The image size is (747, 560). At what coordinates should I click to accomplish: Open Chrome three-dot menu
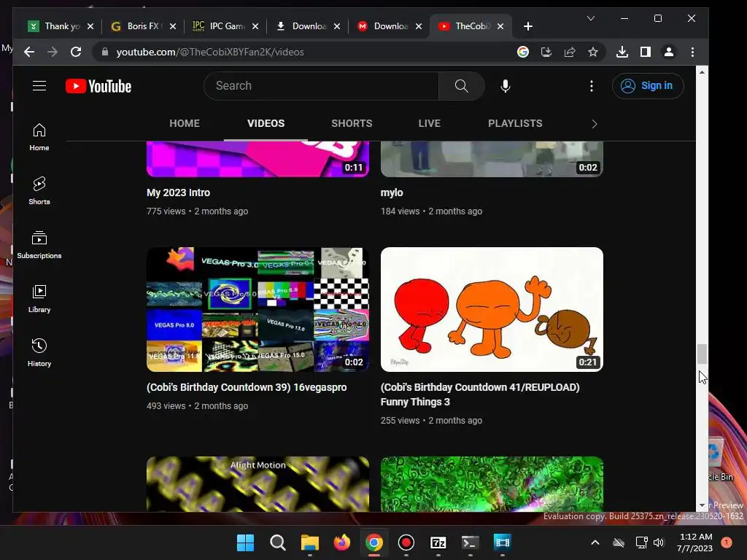pos(692,52)
